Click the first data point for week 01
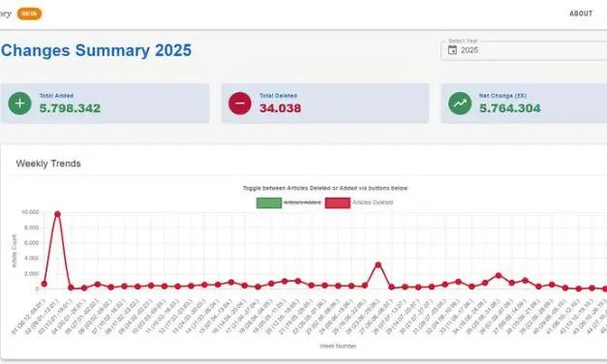Viewport: 607px width, 364px height. tap(45, 285)
